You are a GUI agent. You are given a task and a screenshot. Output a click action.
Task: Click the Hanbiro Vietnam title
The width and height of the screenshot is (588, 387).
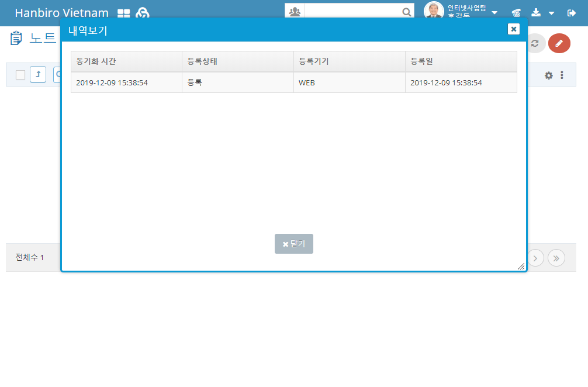pos(62,13)
